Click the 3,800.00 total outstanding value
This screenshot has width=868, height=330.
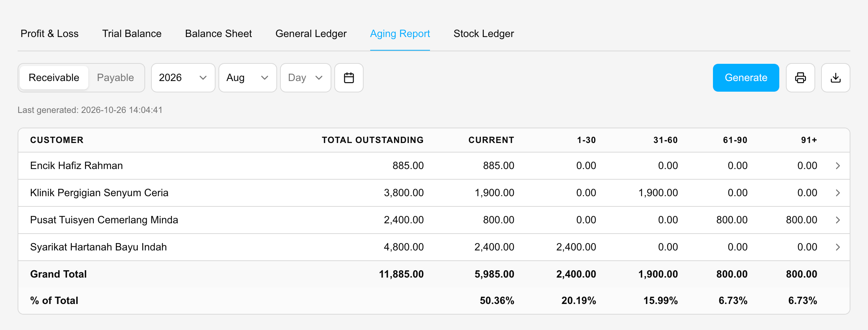(404, 193)
